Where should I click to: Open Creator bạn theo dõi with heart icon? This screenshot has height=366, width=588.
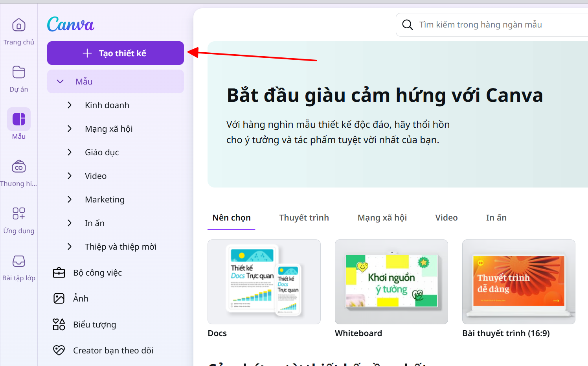59,350
